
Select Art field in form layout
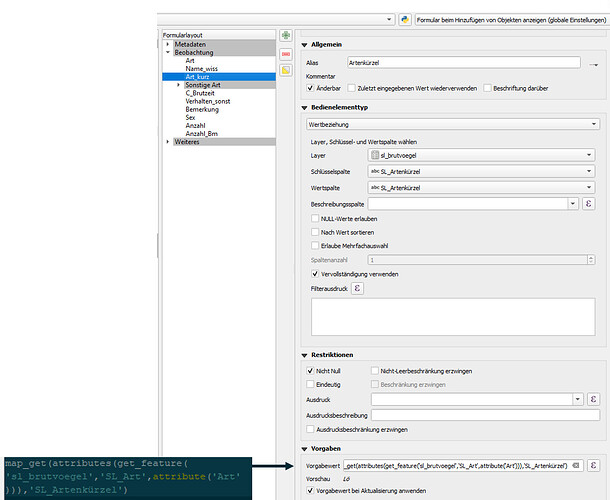pos(190,60)
